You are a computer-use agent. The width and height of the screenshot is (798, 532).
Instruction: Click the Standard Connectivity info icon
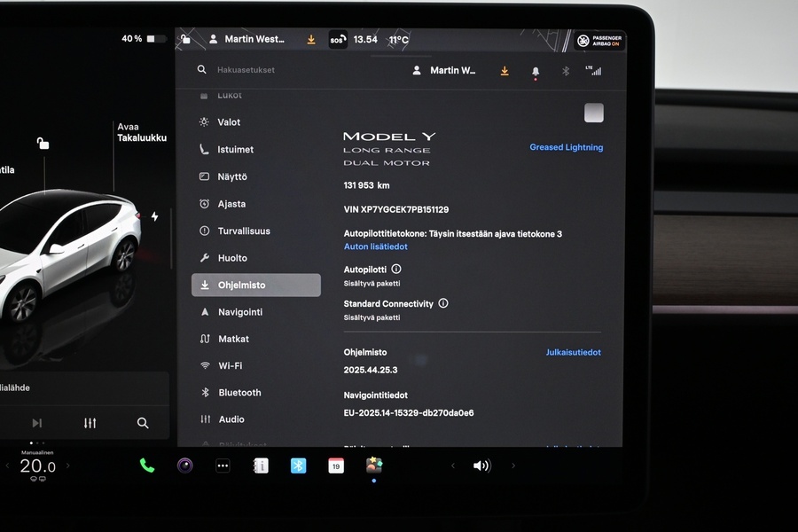(x=443, y=303)
